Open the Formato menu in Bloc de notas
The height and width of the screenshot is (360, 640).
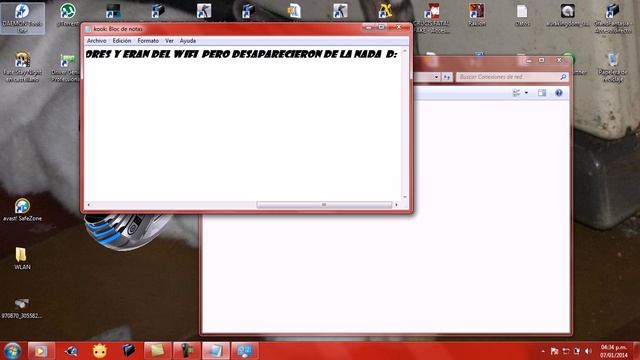148,41
